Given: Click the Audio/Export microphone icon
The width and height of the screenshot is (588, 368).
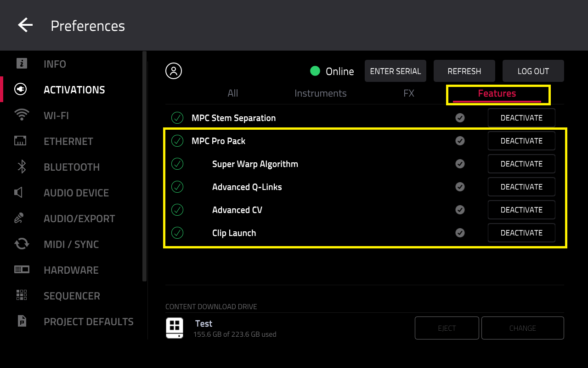Looking at the screenshot, I should [x=19, y=218].
